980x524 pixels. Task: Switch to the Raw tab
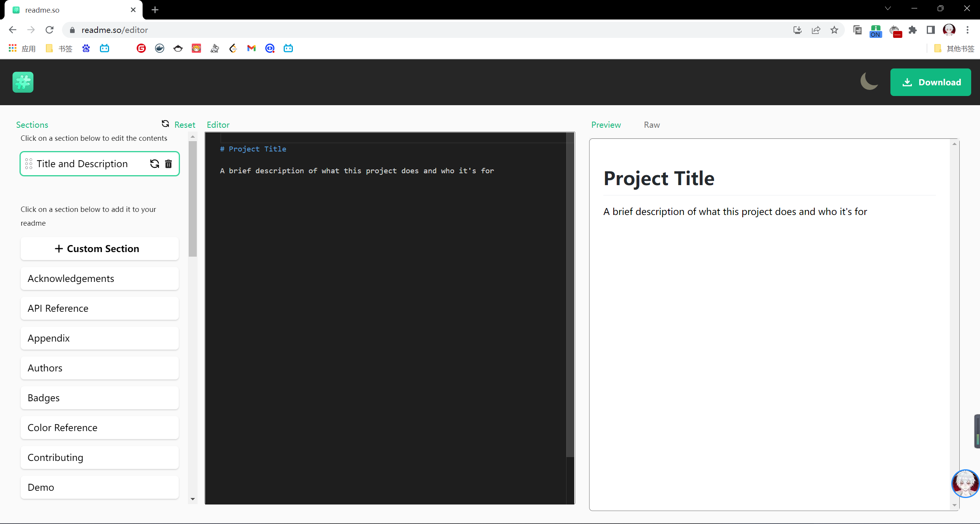pyautogui.click(x=652, y=125)
